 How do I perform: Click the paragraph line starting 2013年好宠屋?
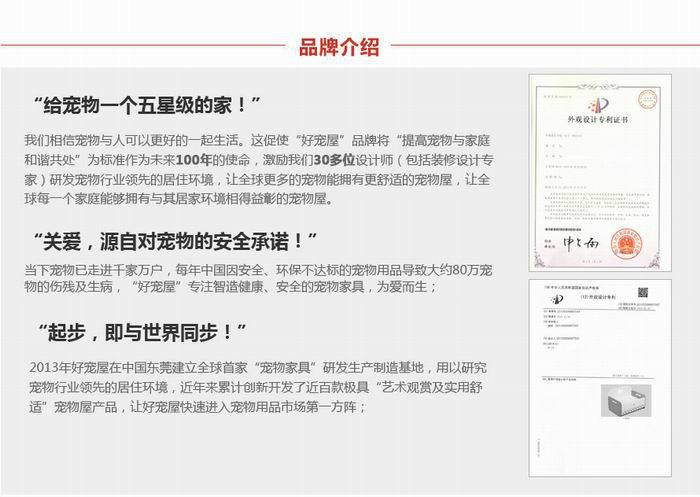click(258, 368)
